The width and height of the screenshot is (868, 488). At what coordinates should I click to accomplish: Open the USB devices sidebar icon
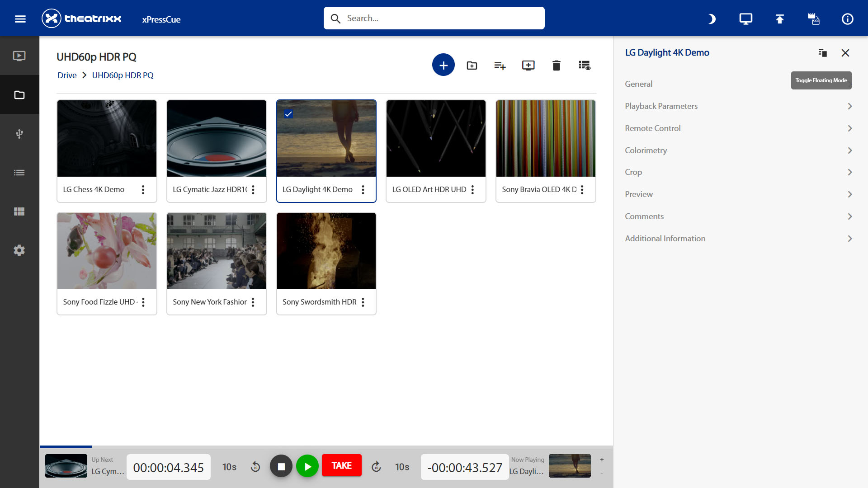pos(19,133)
